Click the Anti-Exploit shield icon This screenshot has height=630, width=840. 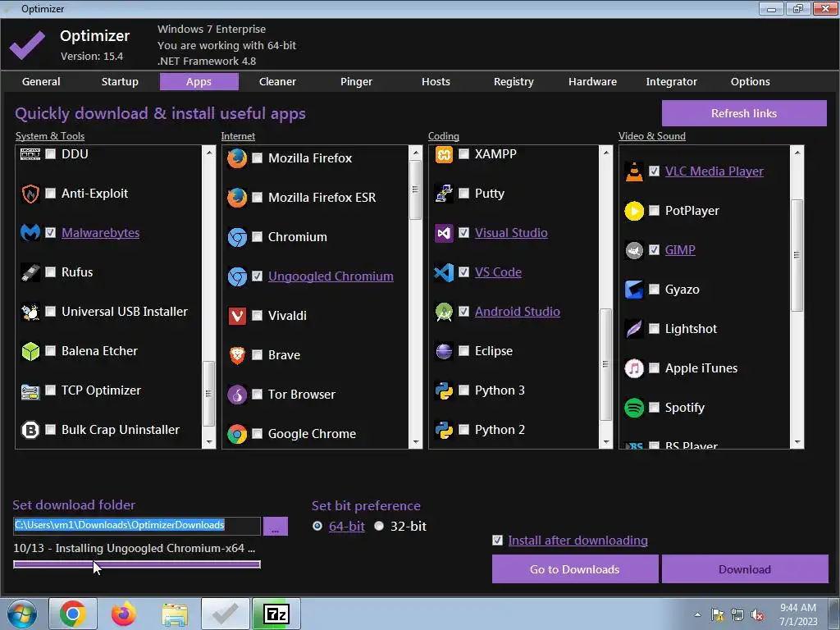tap(30, 194)
